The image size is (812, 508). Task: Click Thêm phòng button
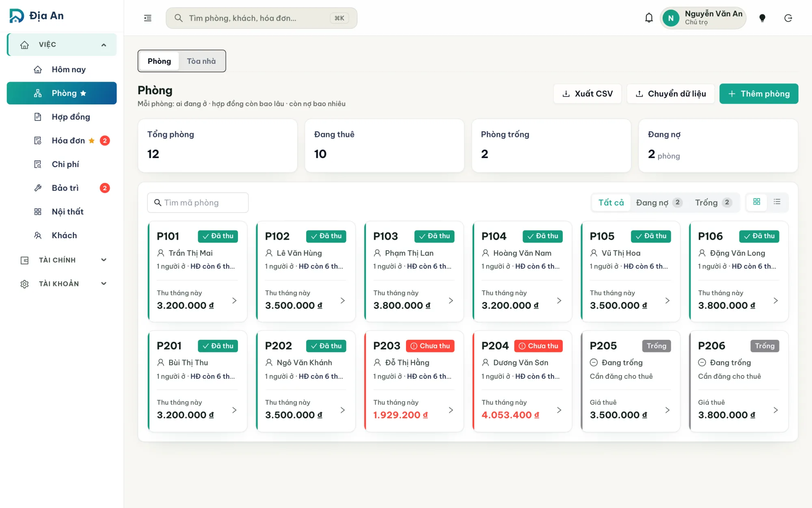click(759, 94)
